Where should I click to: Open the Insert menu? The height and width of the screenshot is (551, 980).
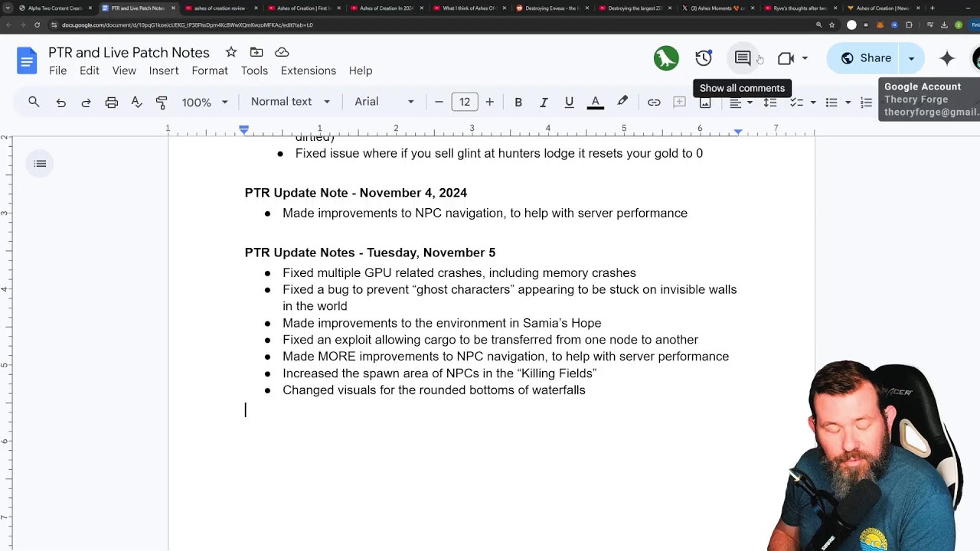pyautogui.click(x=164, y=70)
